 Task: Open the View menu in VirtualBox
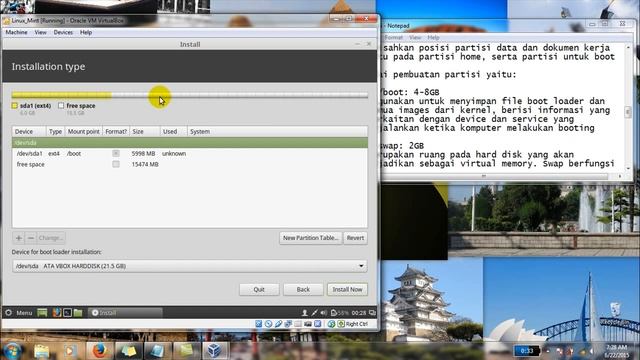pos(40,32)
